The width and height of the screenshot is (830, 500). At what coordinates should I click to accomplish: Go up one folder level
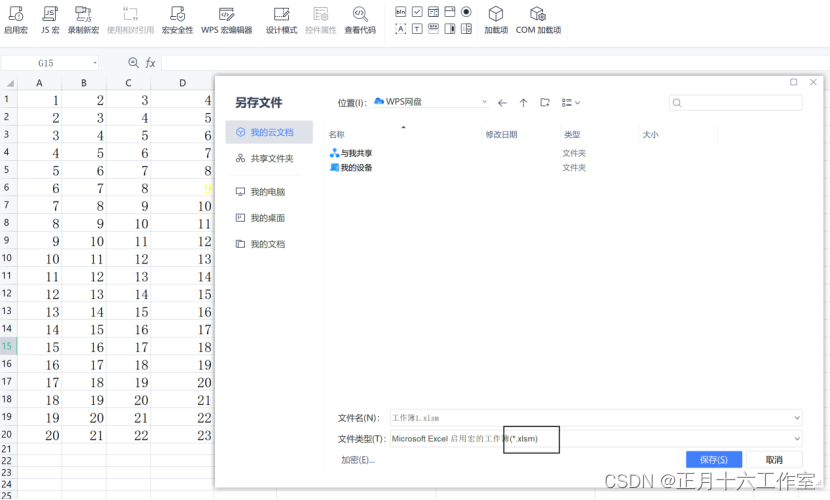pos(524,103)
